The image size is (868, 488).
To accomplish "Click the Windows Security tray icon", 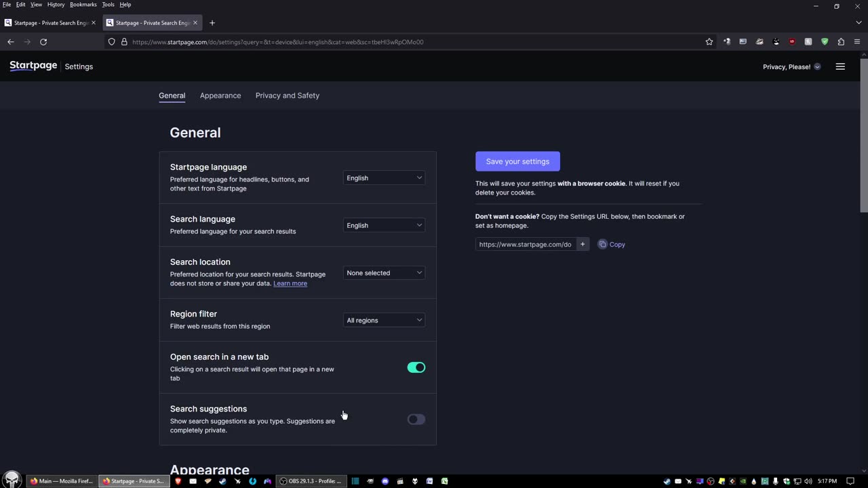I will [787, 481].
